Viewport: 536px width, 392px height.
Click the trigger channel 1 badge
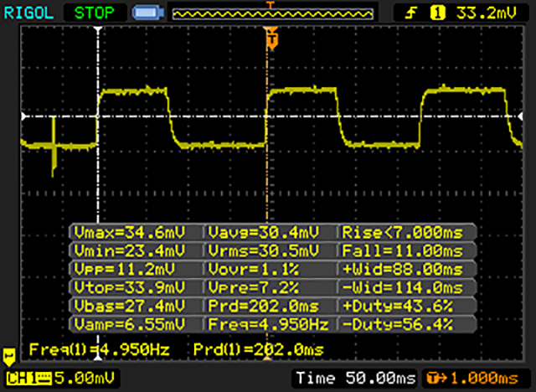tap(438, 13)
